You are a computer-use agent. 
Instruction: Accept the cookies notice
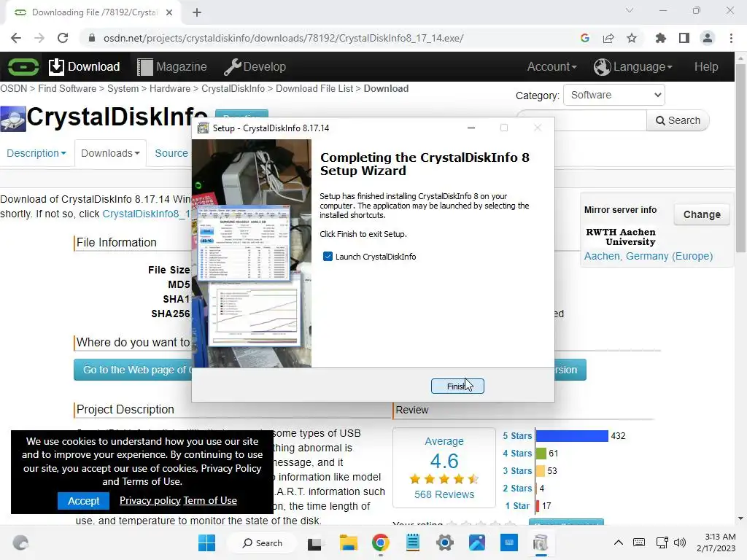(x=83, y=501)
